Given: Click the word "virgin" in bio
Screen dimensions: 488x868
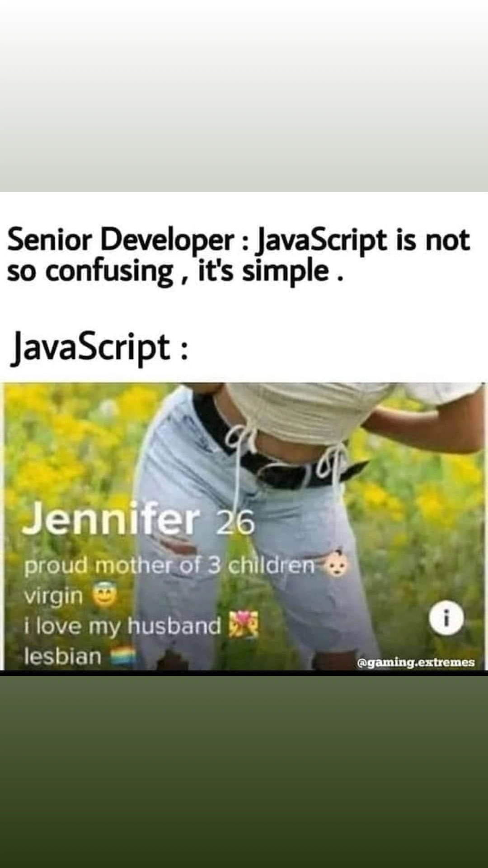Looking at the screenshot, I should pos(53,596).
